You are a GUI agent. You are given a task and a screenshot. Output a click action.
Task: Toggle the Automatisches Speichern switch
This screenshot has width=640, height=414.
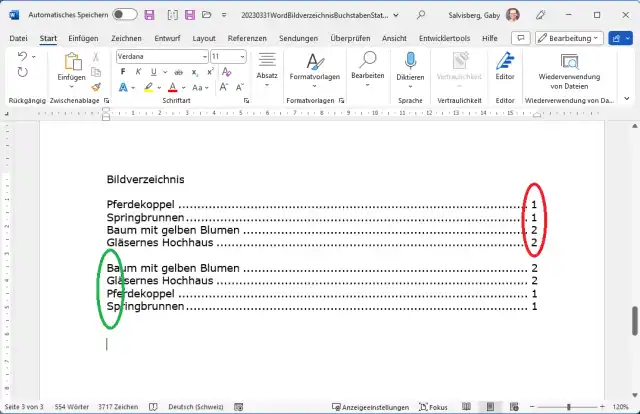point(125,15)
